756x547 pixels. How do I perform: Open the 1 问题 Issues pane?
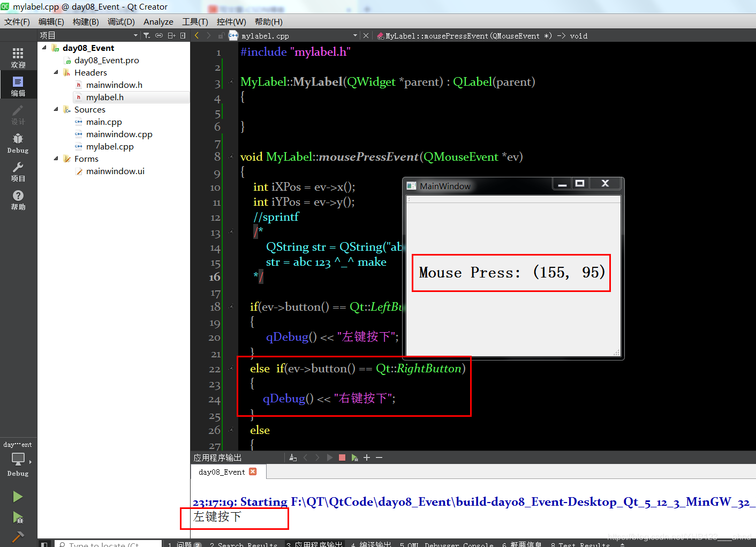coord(184,544)
